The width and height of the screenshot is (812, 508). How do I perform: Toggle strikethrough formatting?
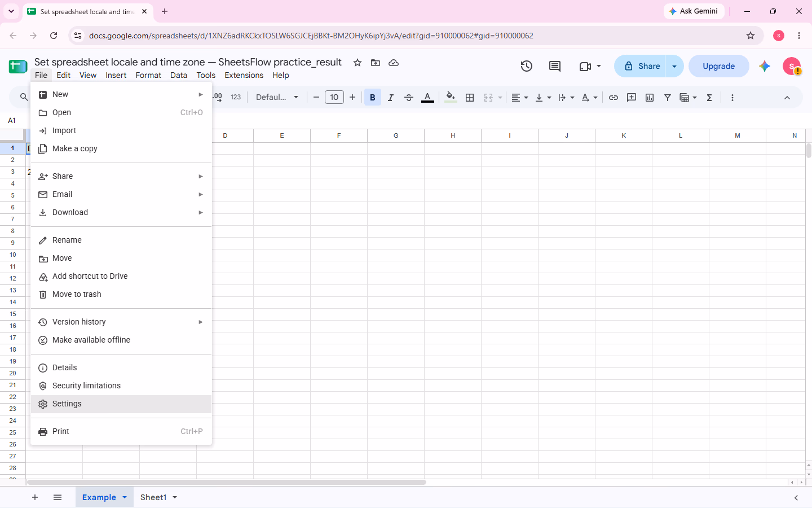[409, 98]
